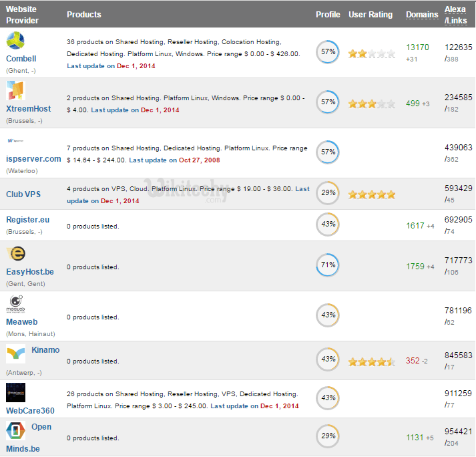
Task: Click EasyHost.be domains count 1759
Action: point(415,267)
